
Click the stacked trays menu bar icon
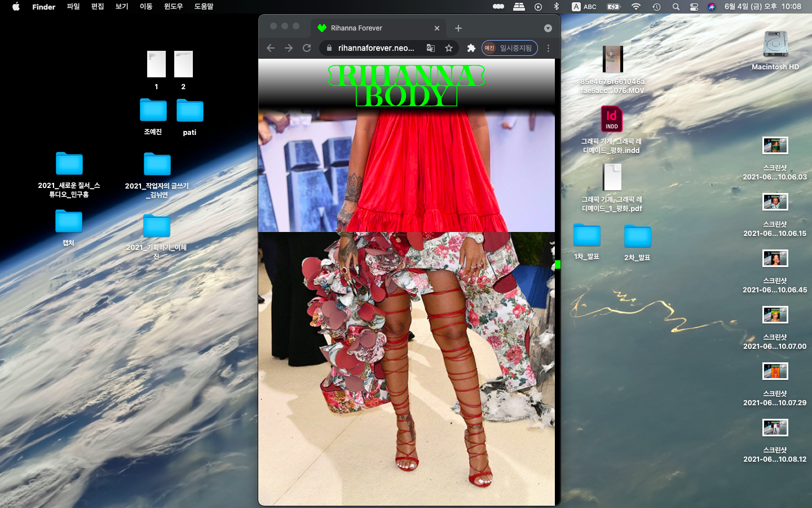[x=519, y=7]
